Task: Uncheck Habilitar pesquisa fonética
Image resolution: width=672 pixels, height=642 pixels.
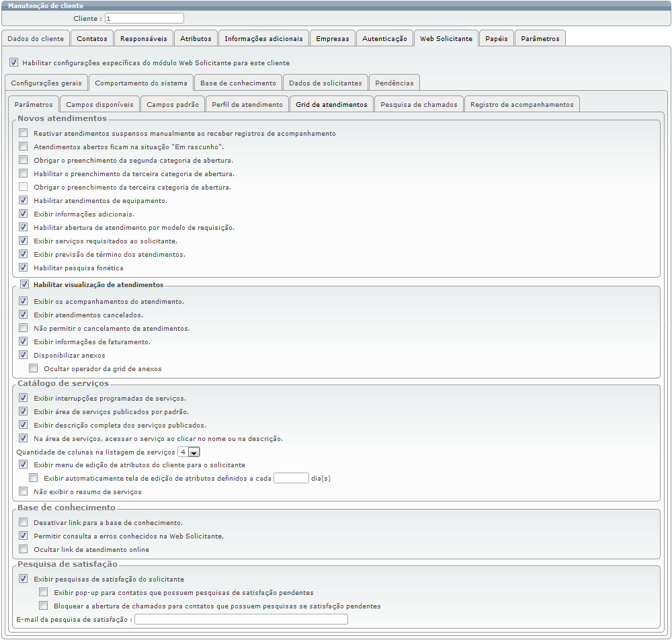Action: click(23, 267)
